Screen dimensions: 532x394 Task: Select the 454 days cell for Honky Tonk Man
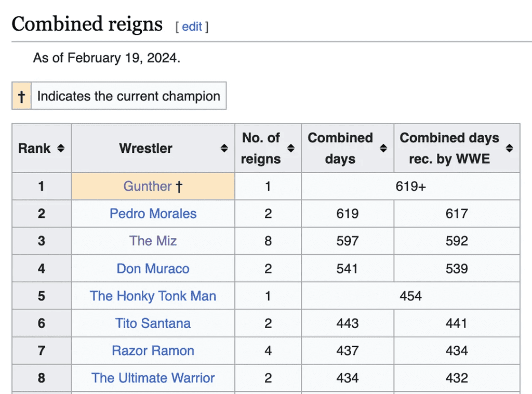(x=410, y=296)
